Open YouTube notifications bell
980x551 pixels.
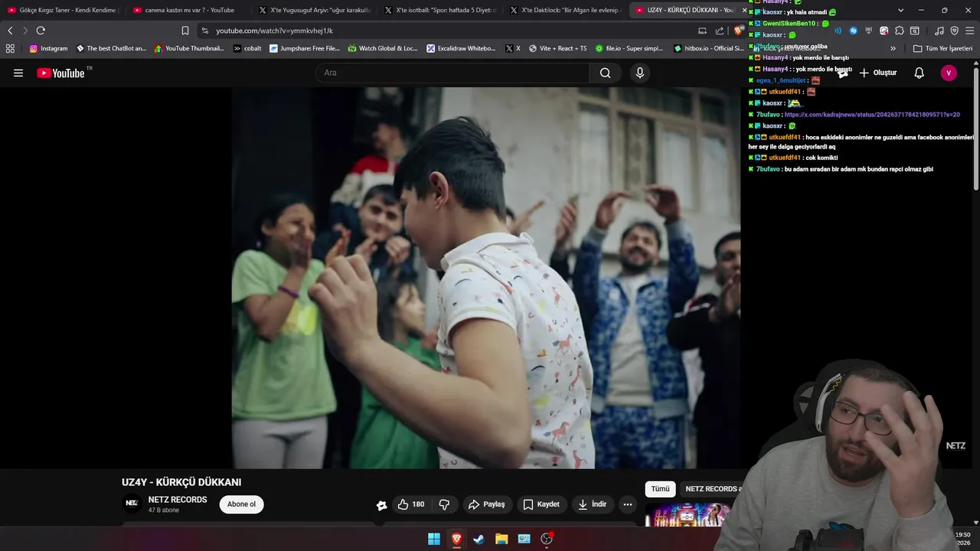(x=920, y=73)
